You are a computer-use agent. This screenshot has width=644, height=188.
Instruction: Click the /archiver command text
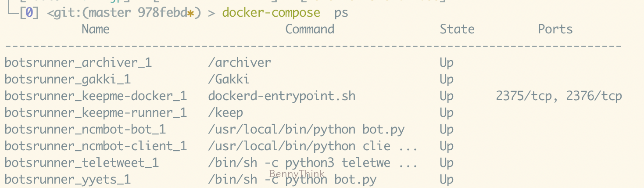click(240, 63)
